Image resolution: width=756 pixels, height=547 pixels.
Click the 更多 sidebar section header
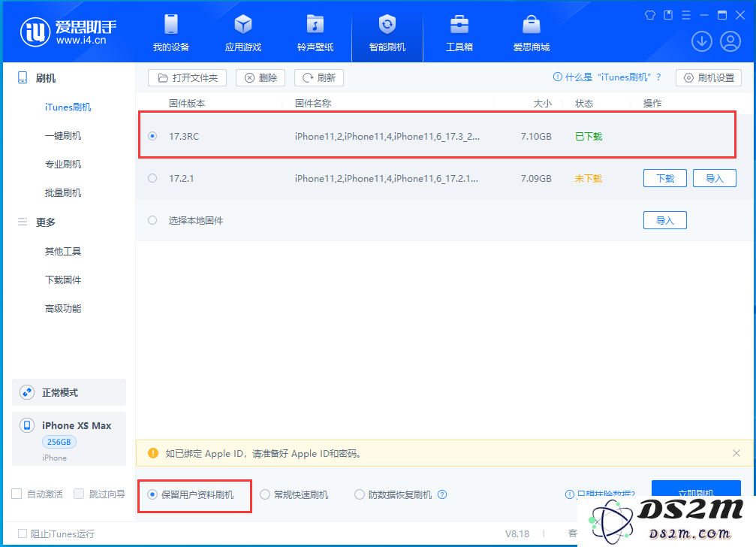tap(46, 222)
